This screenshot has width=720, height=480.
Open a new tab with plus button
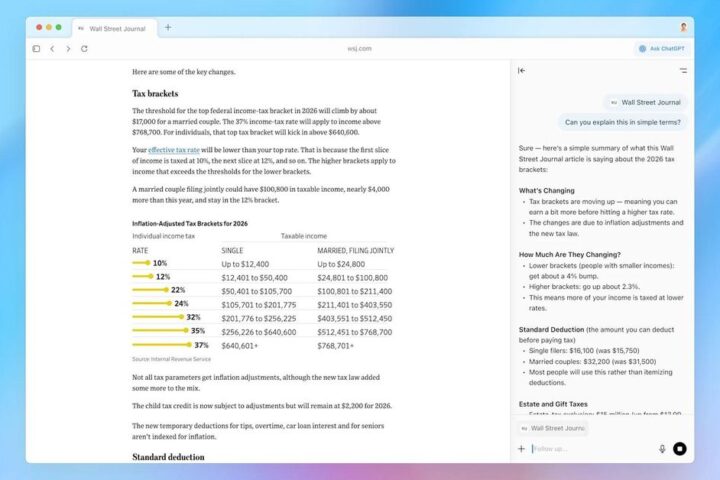pos(168,27)
